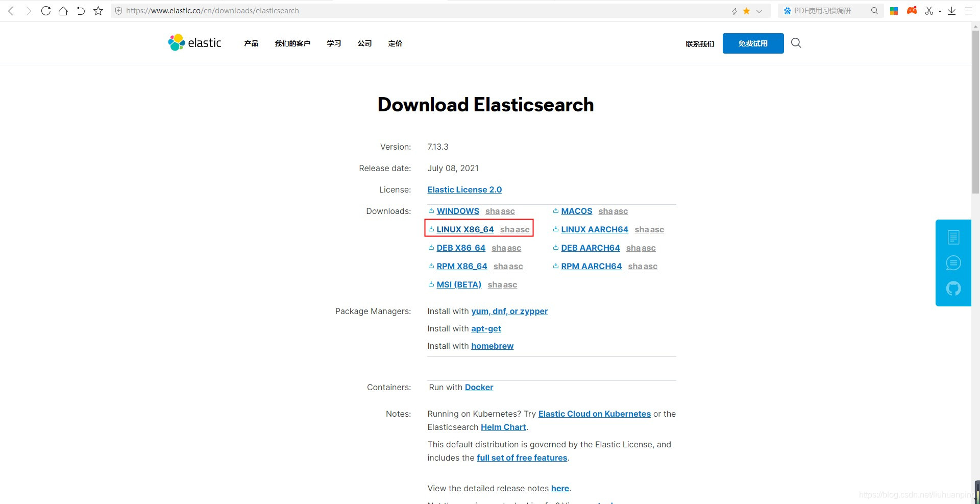Download the WINDOWS package

458,211
